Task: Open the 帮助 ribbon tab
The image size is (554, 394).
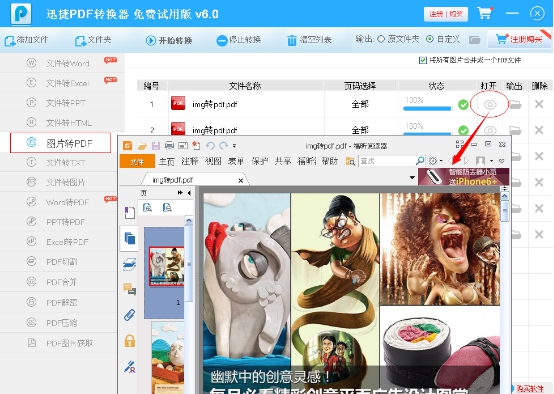Action: (x=330, y=161)
